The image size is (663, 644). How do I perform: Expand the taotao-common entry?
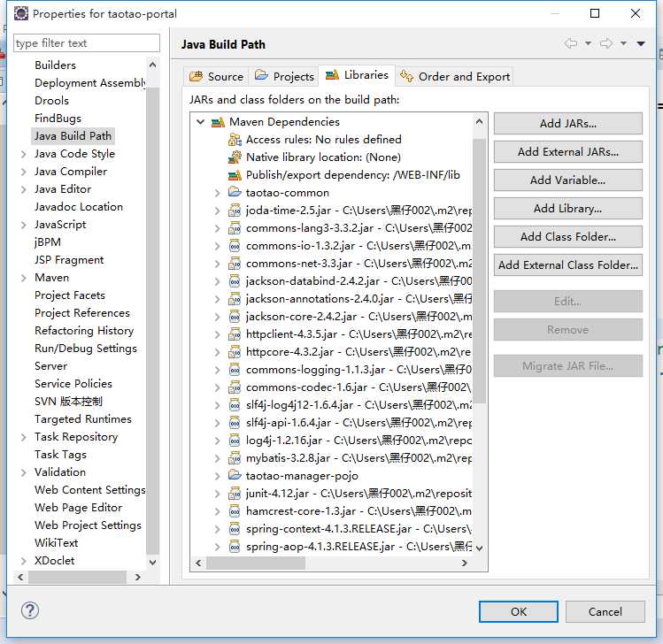218,193
